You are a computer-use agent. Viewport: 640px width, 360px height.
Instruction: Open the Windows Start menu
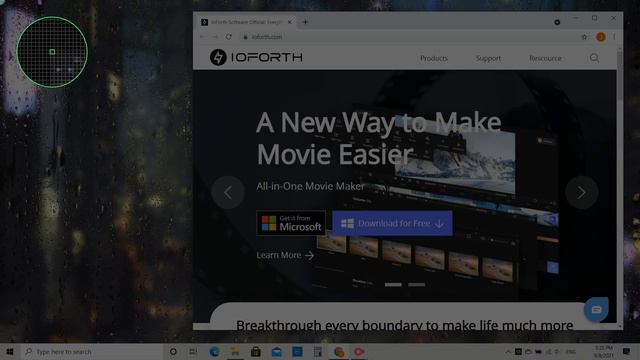(x=10, y=351)
